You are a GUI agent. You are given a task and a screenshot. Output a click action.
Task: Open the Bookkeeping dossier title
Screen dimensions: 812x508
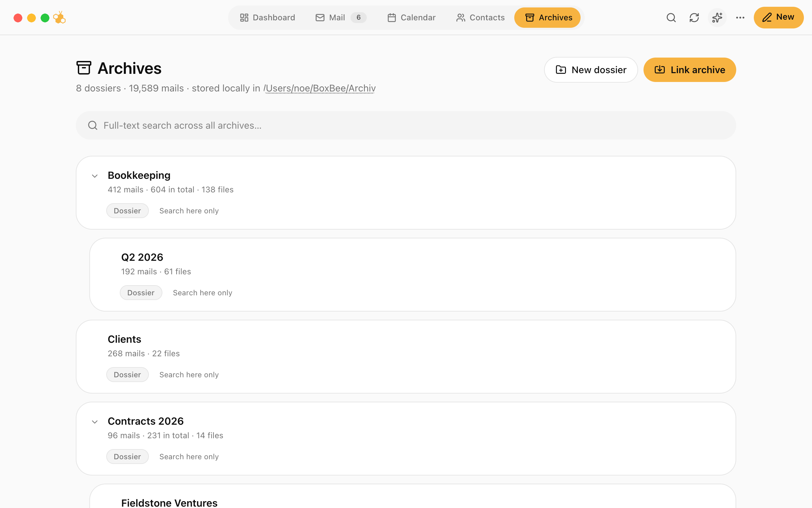(139, 175)
